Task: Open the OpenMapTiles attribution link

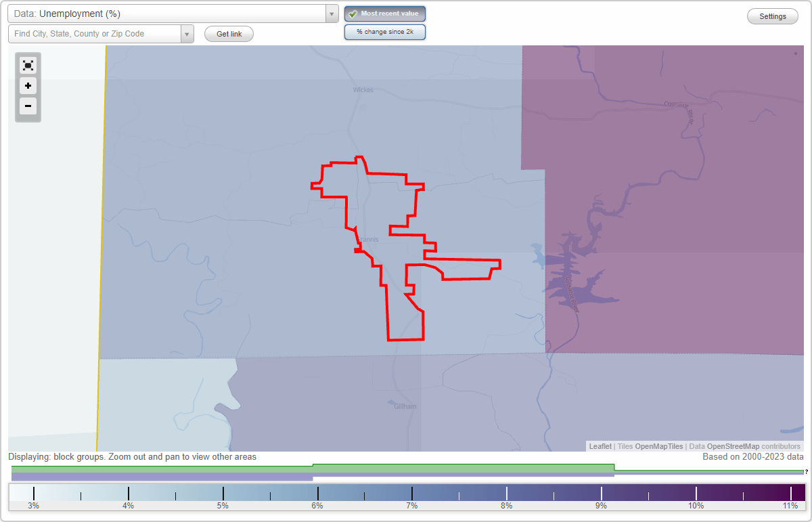Action: tap(658, 446)
